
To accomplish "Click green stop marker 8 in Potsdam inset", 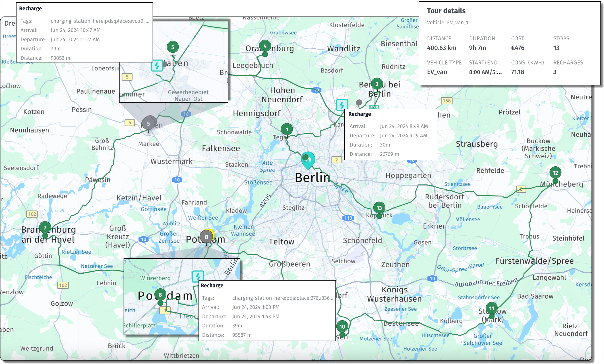I will tap(160, 295).
